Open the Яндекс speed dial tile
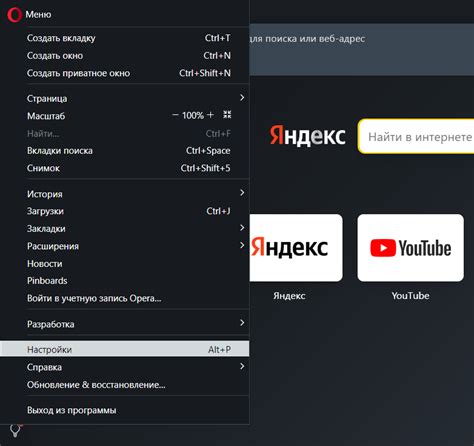The image size is (474, 446). pyautogui.click(x=296, y=248)
